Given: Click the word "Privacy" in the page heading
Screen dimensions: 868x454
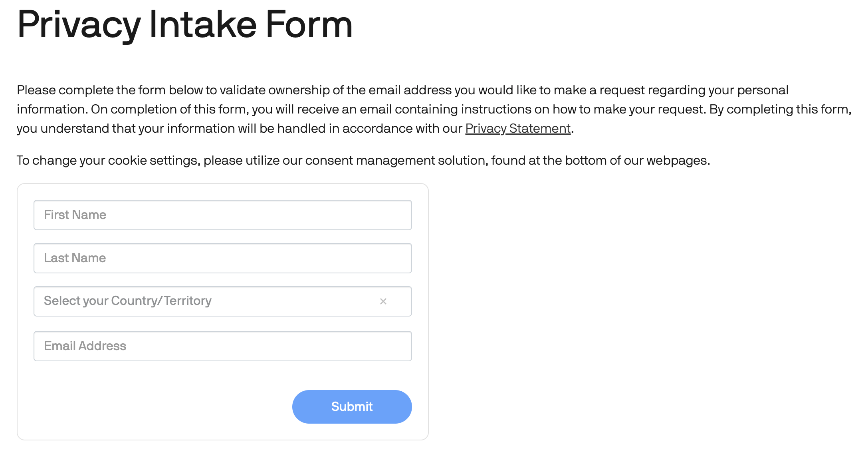Looking at the screenshot, I should pos(79,25).
